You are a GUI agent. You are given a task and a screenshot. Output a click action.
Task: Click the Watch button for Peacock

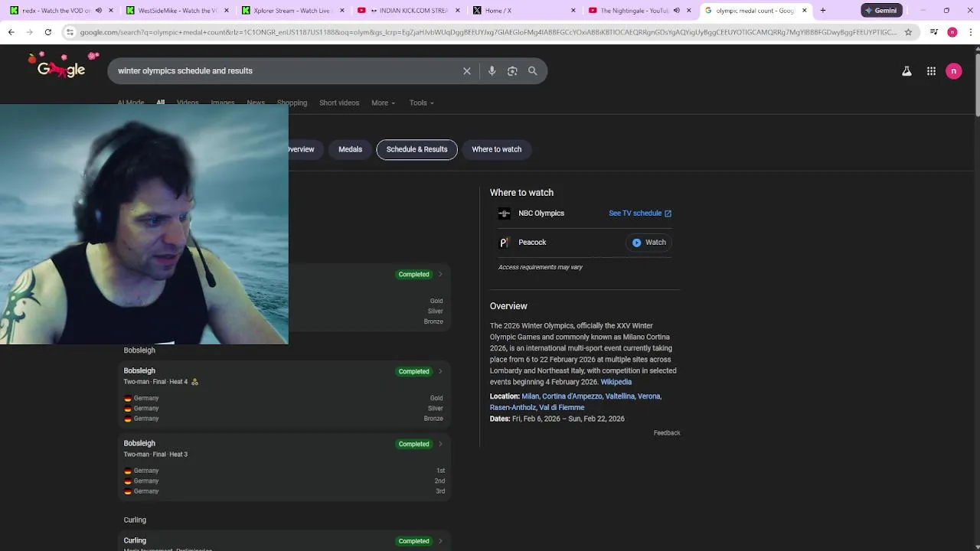pyautogui.click(x=648, y=243)
